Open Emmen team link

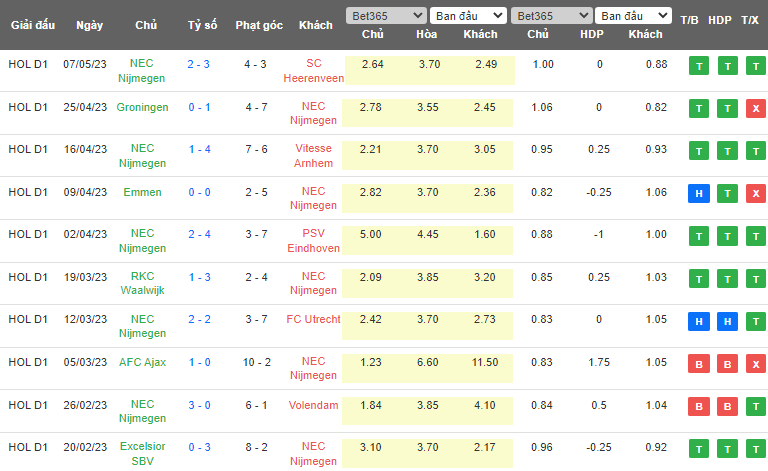click(143, 192)
